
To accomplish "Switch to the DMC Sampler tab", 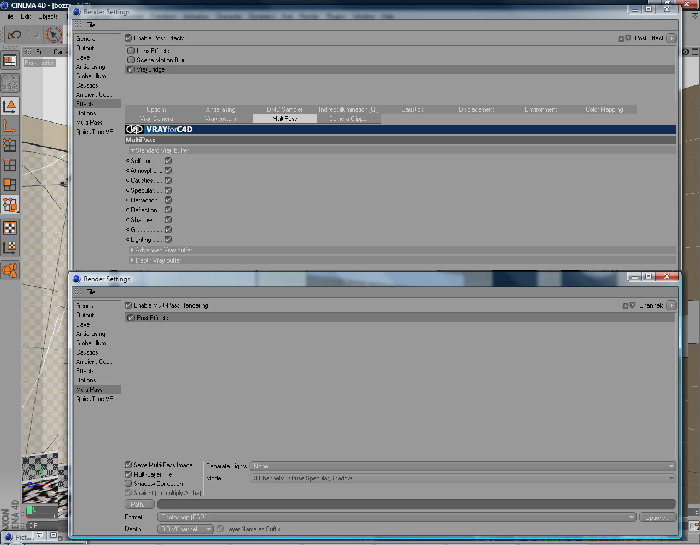I will (x=285, y=109).
